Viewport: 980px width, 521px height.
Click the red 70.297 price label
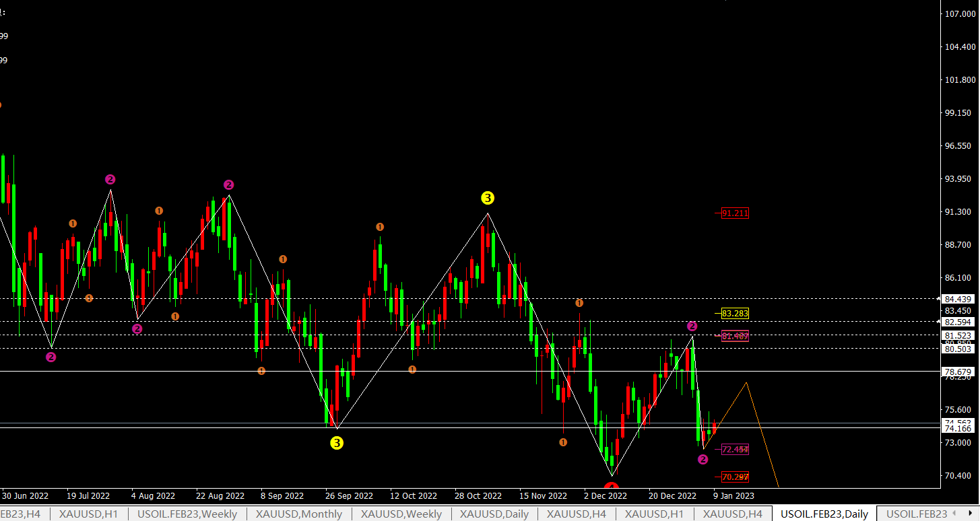coord(735,477)
